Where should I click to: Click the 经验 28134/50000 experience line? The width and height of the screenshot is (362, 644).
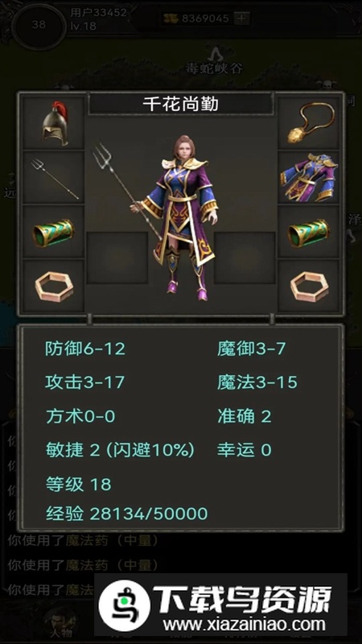(126, 514)
